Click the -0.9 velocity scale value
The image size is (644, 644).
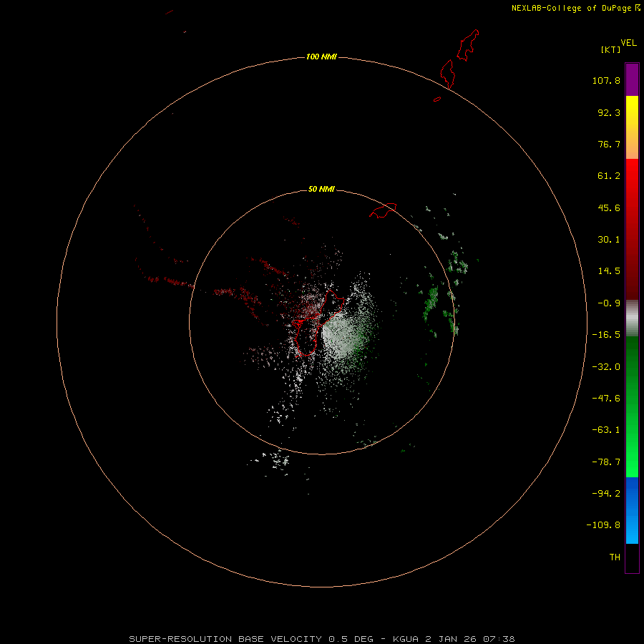click(x=609, y=303)
